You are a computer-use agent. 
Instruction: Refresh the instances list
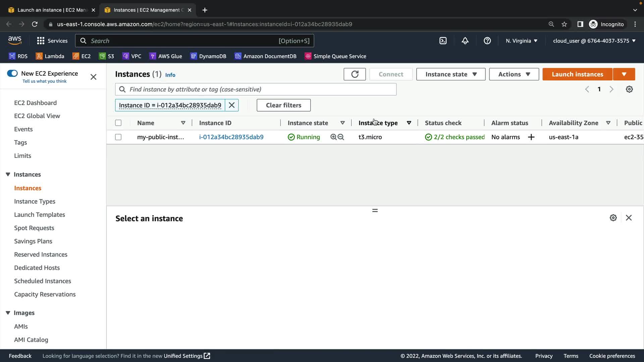tap(355, 74)
